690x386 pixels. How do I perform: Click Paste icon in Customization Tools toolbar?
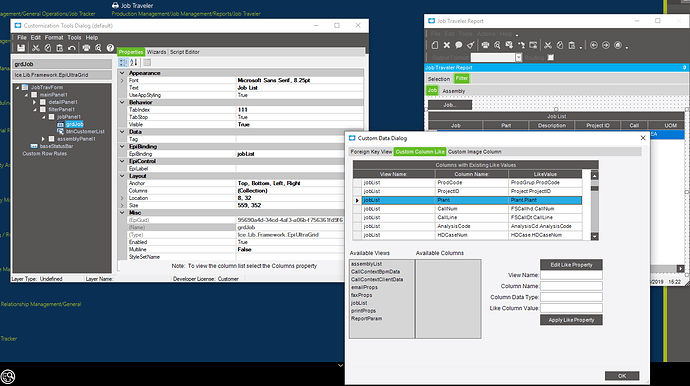(59, 48)
